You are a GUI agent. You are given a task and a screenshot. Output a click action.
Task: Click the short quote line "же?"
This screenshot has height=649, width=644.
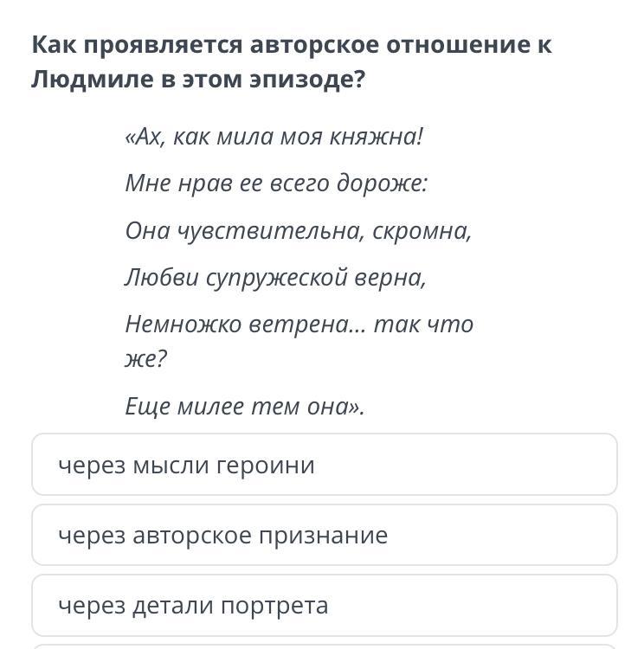point(145,359)
